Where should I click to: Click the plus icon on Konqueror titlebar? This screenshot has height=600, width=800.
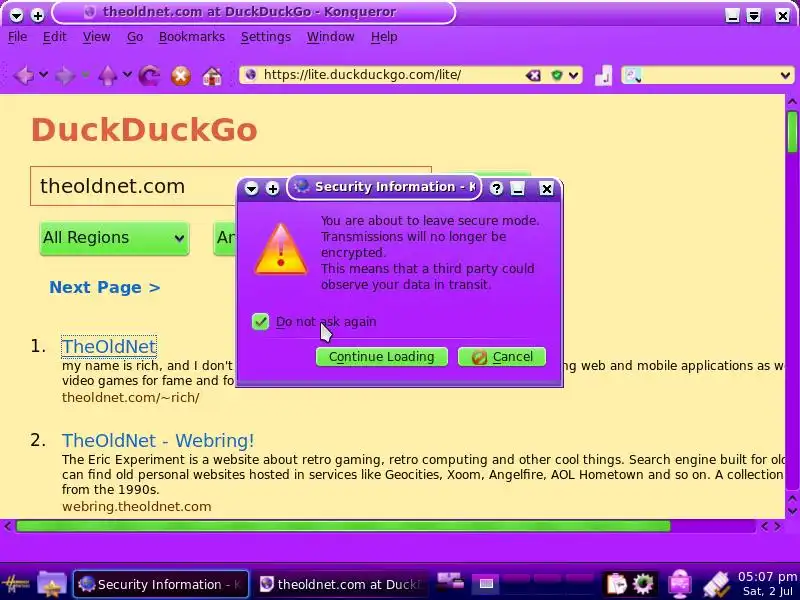pos(38,16)
